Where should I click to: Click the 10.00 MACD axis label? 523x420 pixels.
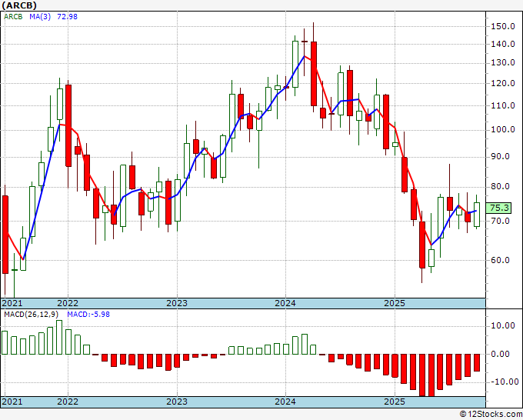(x=503, y=325)
